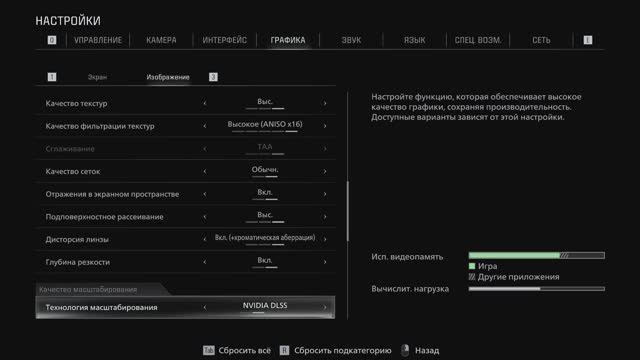The width and height of the screenshot is (640, 360).
Task: Click the Вычислит. нагрузка load bar
Action: [537, 289]
